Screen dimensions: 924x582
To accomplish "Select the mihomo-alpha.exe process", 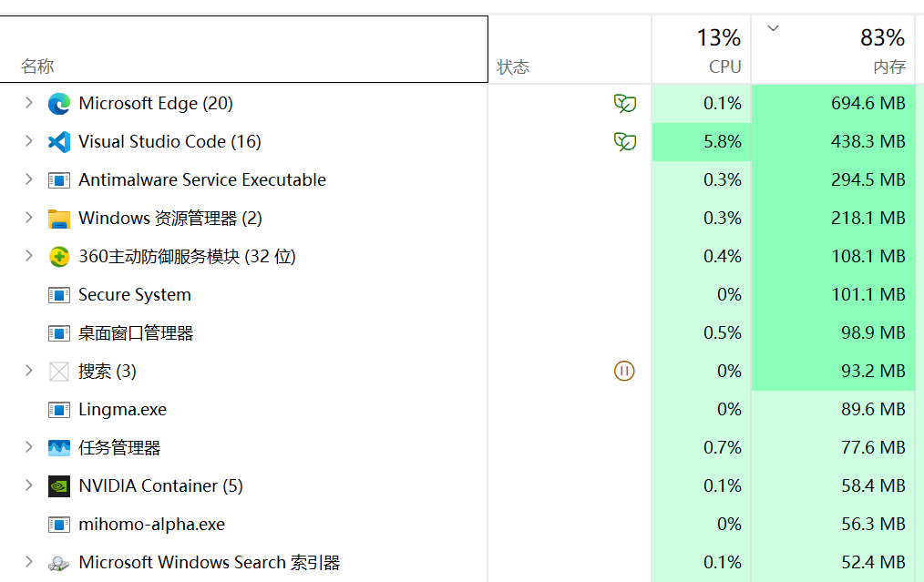I will coord(457,525).
